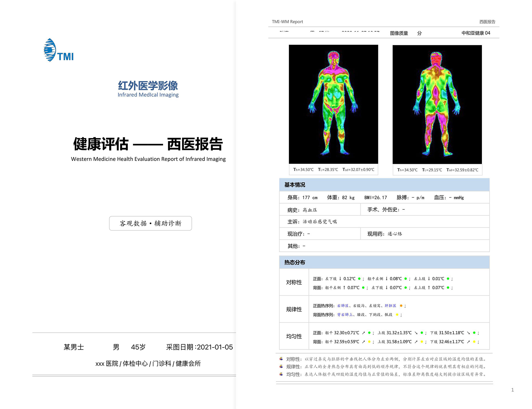This screenshot has height=409, width=532.
Task: Click orange dot after 肝胆区 sequence
Action: 401,306
